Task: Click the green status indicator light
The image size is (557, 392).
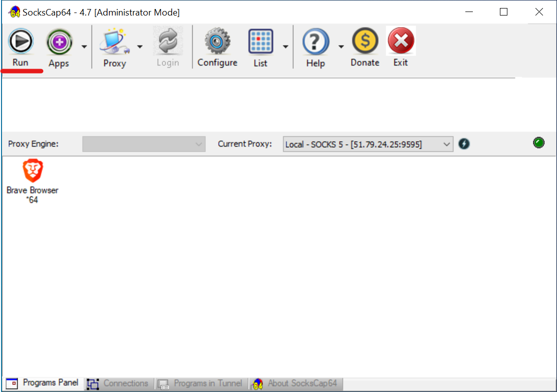Action: point(538,143)
